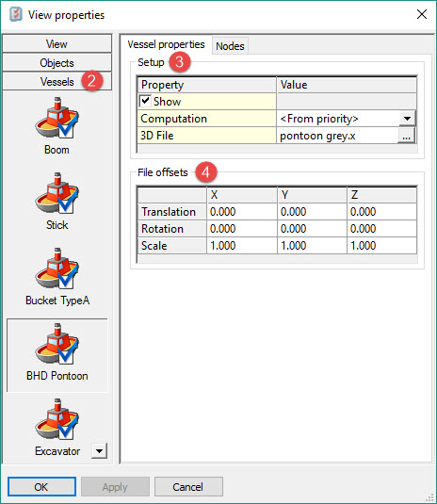Screen dimensions: 437x504
Task: Edit the Scale Z value field
Action: [382, 246]
